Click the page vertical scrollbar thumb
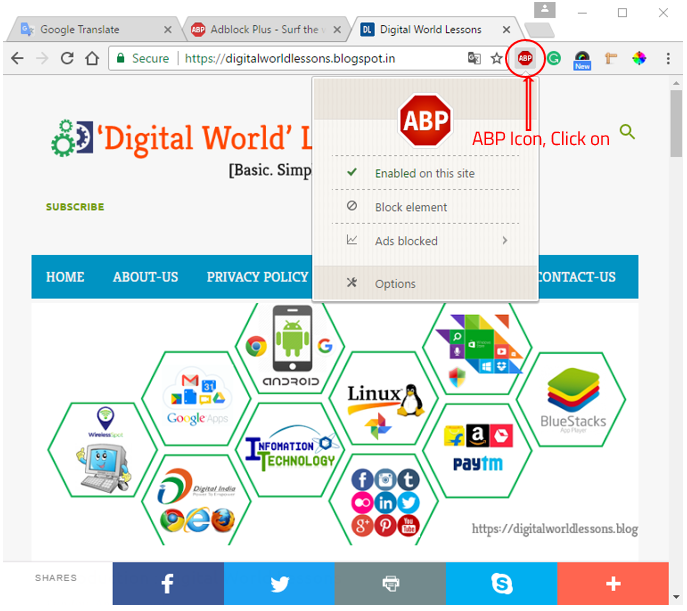The height and width of the screenshot is (611, 687). tap(676, 123)
